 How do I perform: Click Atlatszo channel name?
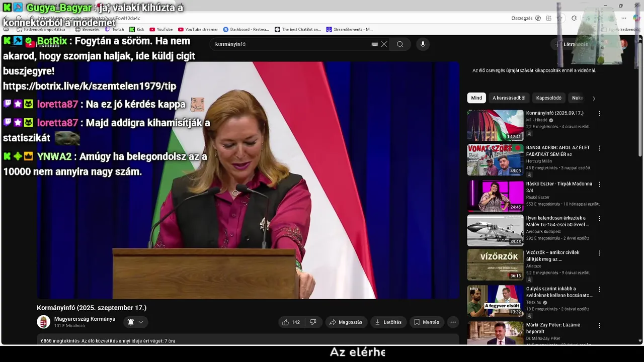pos(534,265)
